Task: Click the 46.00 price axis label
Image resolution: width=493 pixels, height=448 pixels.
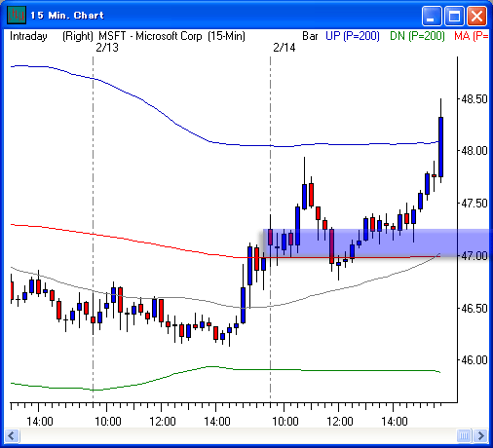Action: tap(474, 360)
